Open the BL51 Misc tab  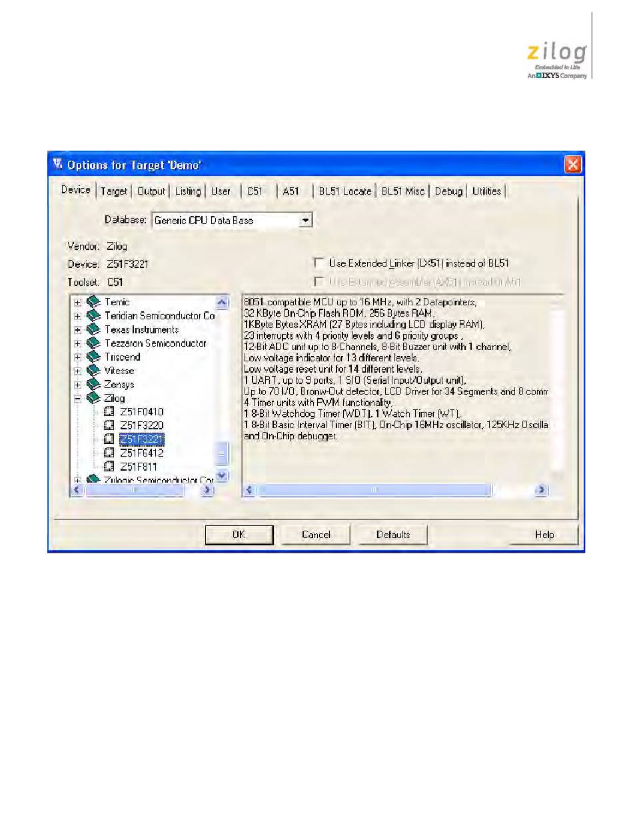tap(403, 191)
